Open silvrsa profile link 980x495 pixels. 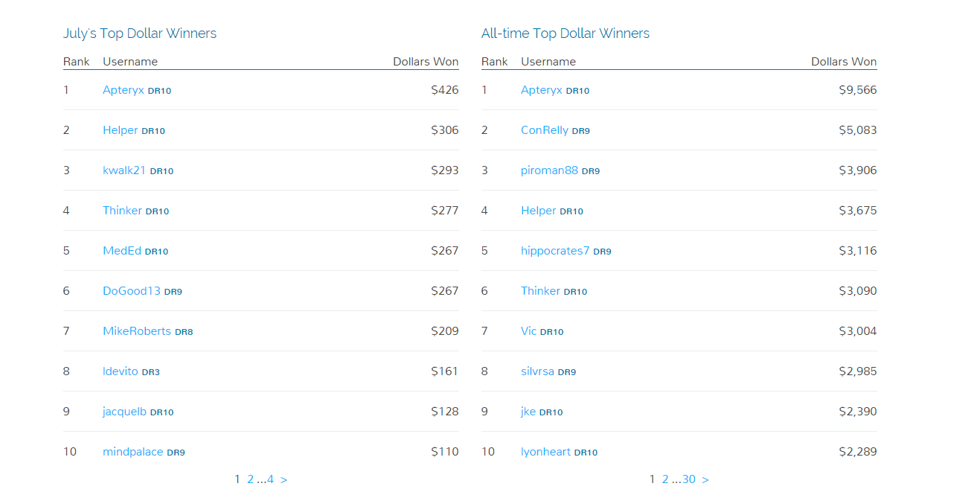[x=537, y=371]
